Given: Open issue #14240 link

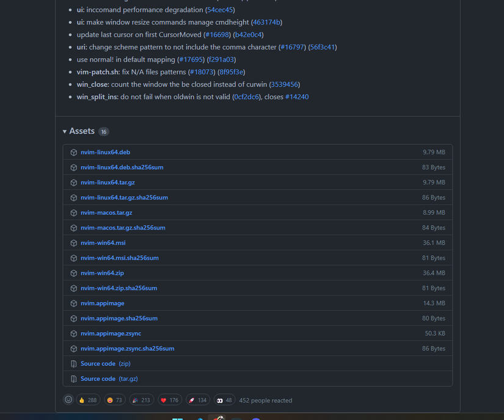Looking at the screenshot, I should (x=297, y=97).
